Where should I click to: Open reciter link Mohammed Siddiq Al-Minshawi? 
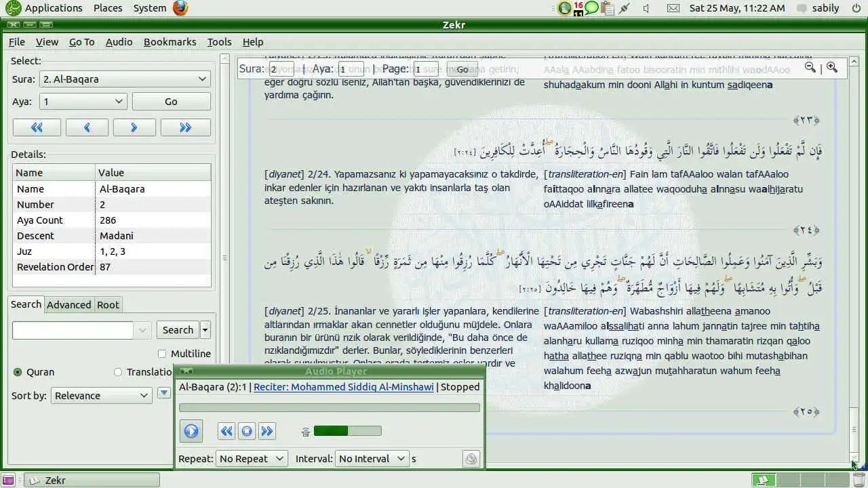[x=343, y=387]
